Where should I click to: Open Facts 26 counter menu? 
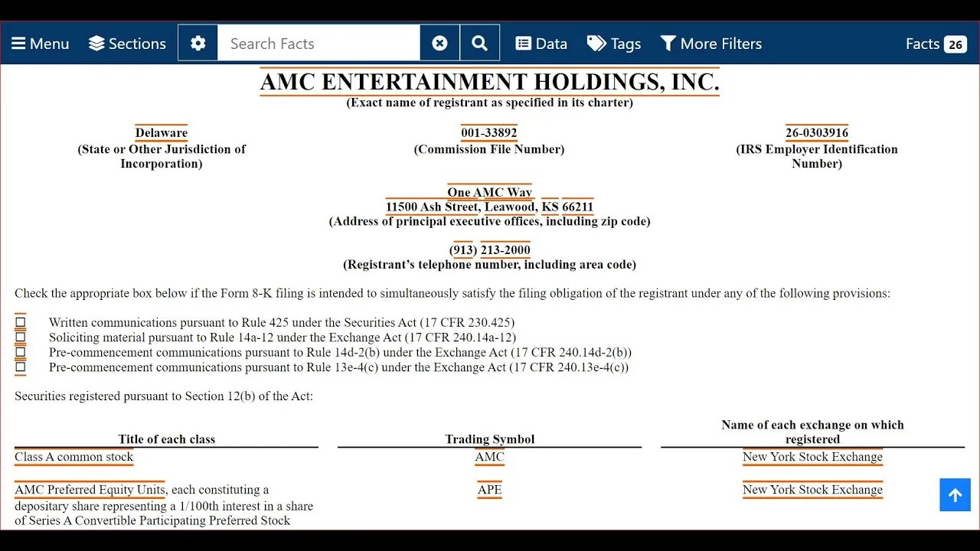(936, 44)
